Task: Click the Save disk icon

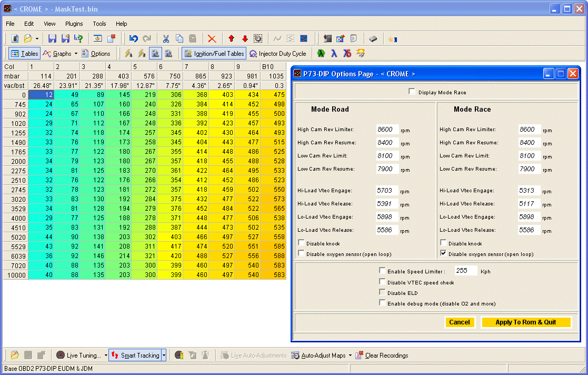Action: tap(52, 38)
